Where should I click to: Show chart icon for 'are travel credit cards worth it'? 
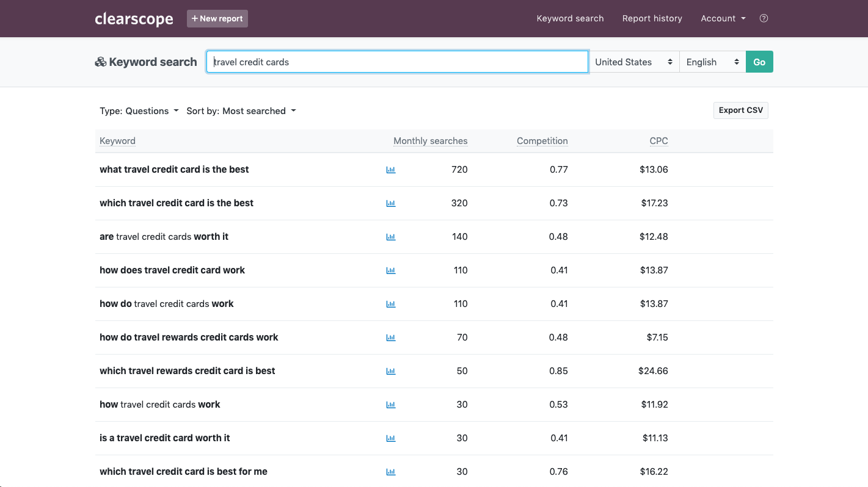(391, 237)
